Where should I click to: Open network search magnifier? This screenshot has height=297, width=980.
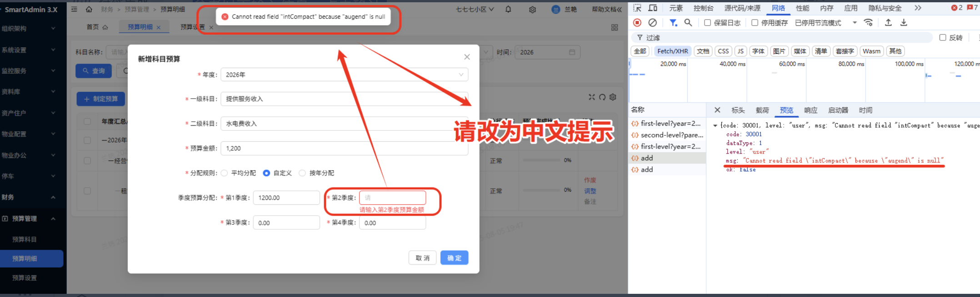[x=688, y=23]
